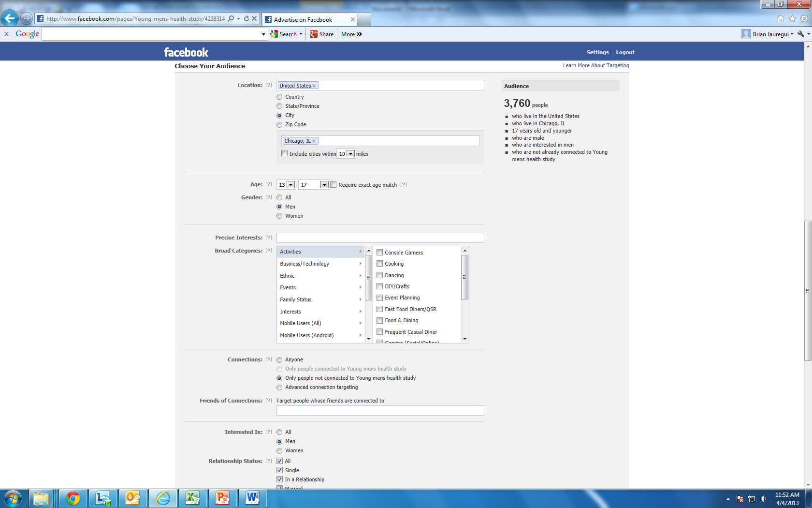812x508 pixels.
Task: Expand the Business/Technology category
Action: tap(320, 264)
